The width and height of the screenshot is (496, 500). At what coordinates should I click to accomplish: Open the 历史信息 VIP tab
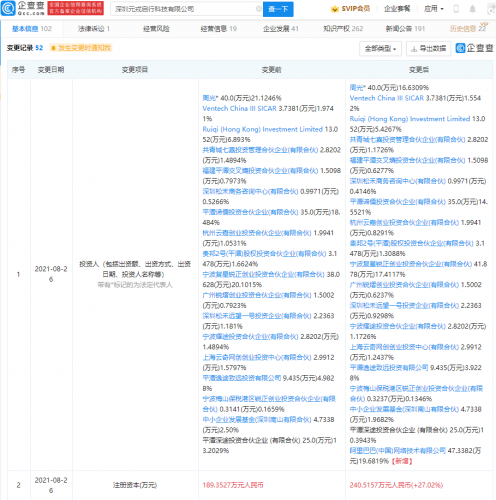tap(469, 29)
